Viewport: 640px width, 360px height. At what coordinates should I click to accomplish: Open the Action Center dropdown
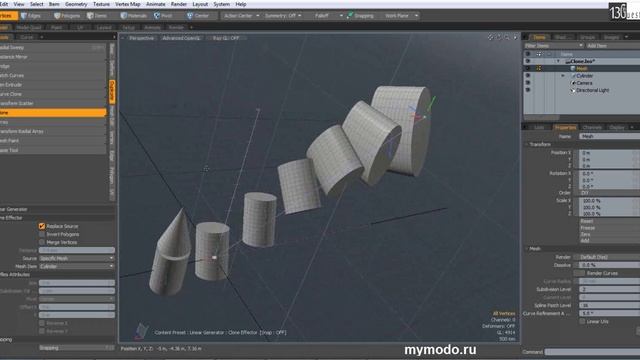(x=242, y=16)
